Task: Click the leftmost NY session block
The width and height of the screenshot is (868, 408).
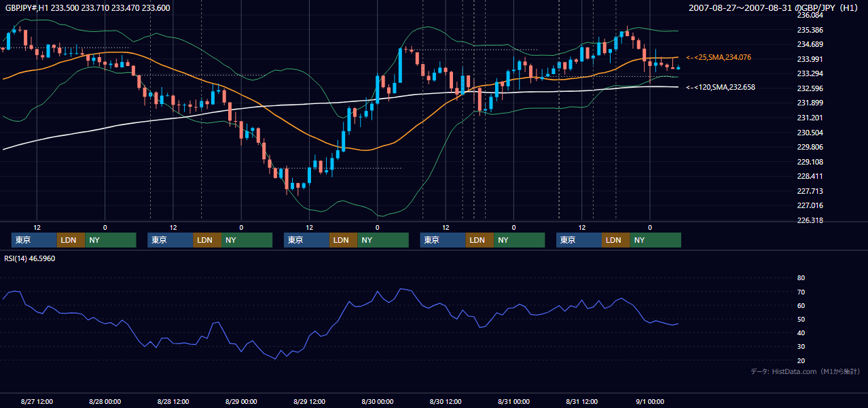Action: pos(111,240)
